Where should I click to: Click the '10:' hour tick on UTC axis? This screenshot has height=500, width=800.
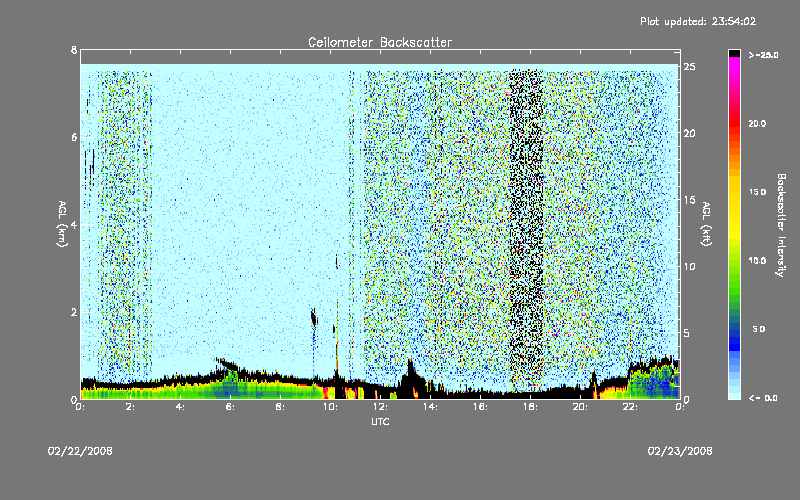point(330,407)
